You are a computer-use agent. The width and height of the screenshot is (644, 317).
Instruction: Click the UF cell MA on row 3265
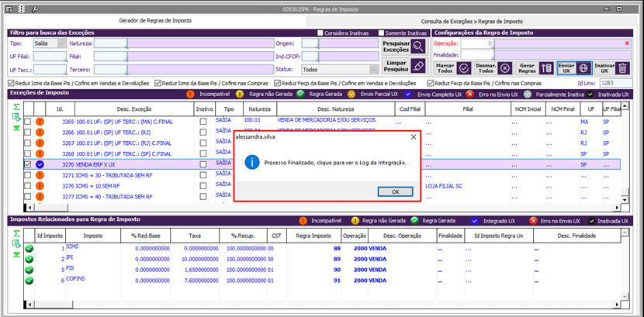pyautogui.click(x=584, y=122)
